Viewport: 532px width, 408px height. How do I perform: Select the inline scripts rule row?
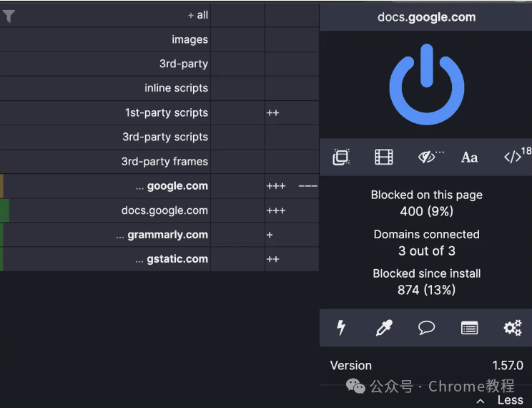point(105,88)
